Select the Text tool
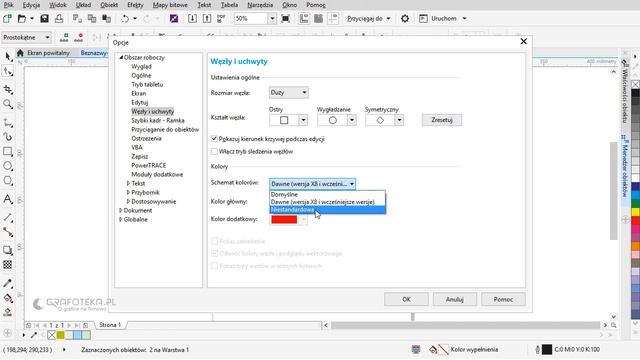640x360 pixels. point(8,199)
